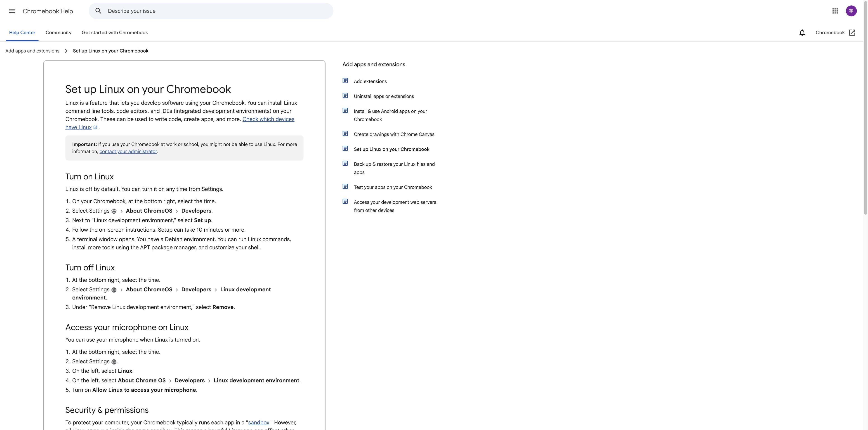Click the Add apps and extensions sidebar heading

[374, 64]
